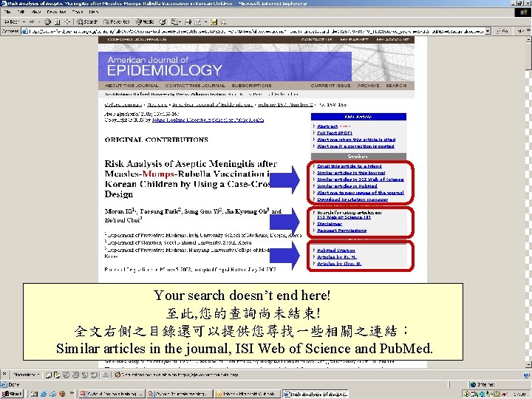Click the Search toolbar button
Viewport: 532px width, 399px height.
coord(87,21)
